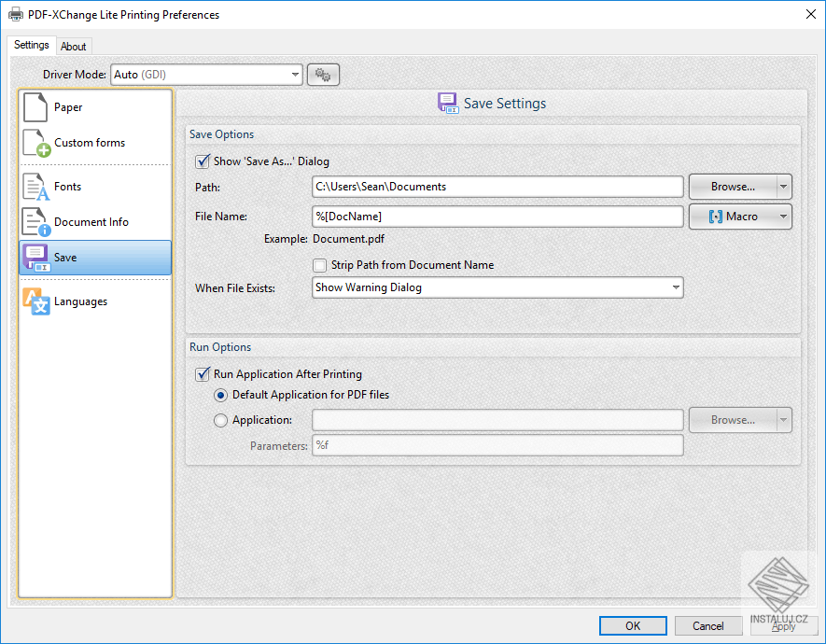
Task: Choose the Application radio option
Action: click(x=220, y=420)
